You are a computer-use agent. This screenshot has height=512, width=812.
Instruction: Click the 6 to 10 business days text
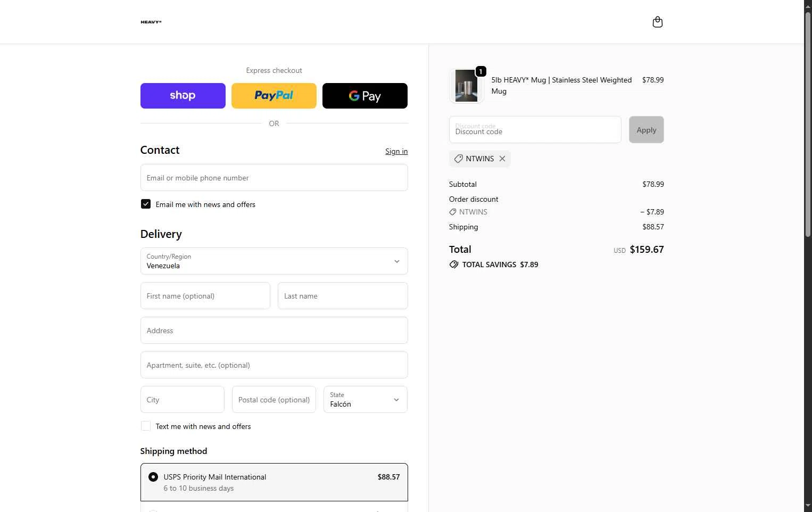pos(198,488)
